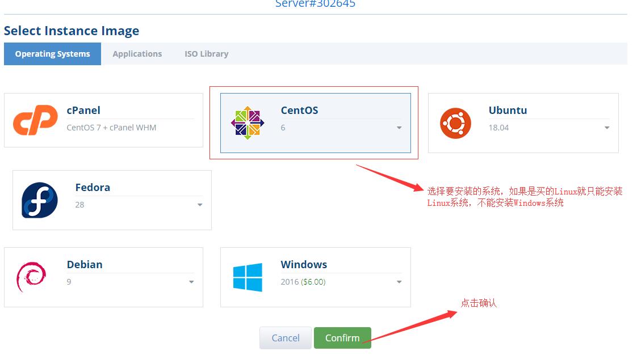Open the ISO Library tab
Image resolution: width=633 pixels, height=364 pixels.
(206, 53)
